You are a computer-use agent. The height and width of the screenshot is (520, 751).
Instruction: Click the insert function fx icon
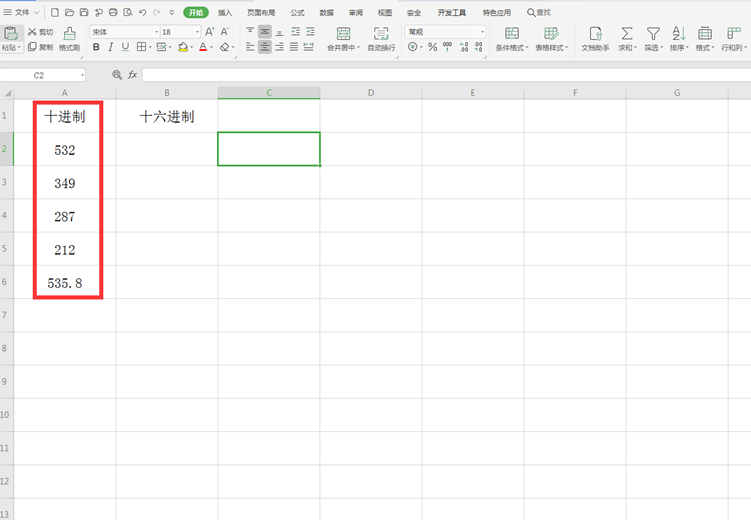click(133, 75)
